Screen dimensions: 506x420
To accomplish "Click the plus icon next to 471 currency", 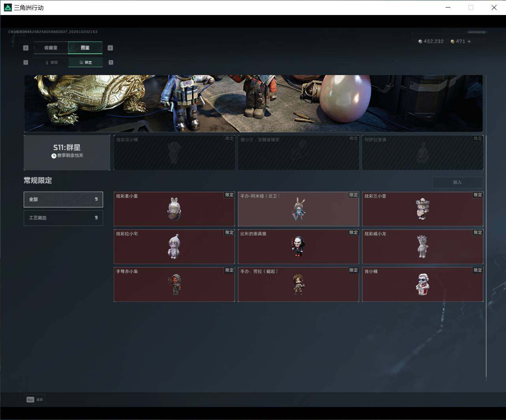I will (469, 41).
